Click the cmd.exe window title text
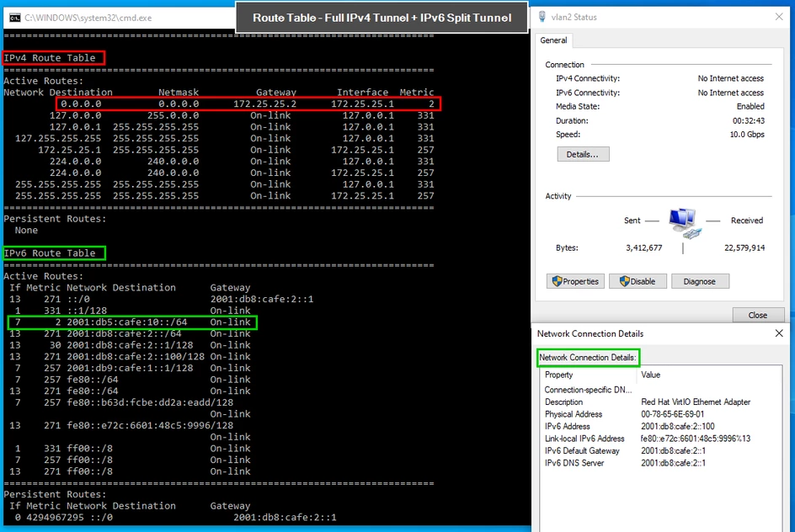The height and width of the screenshot is (532, 795). coord(88,18)
